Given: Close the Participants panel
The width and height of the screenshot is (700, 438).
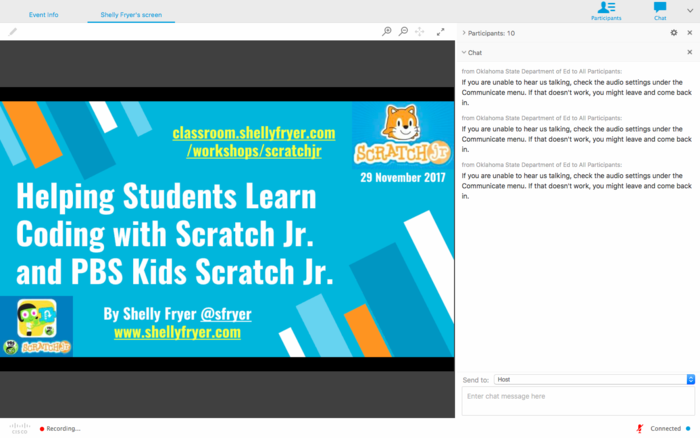Looking at the screenshot, I should [x=689, y=33].
